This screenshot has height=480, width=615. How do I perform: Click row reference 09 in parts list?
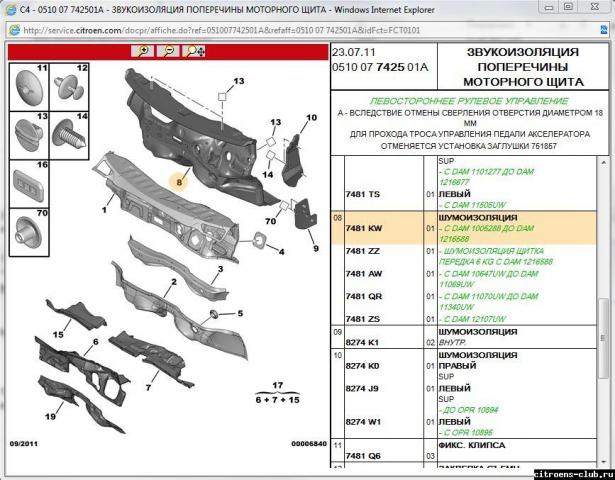[337, 332]
